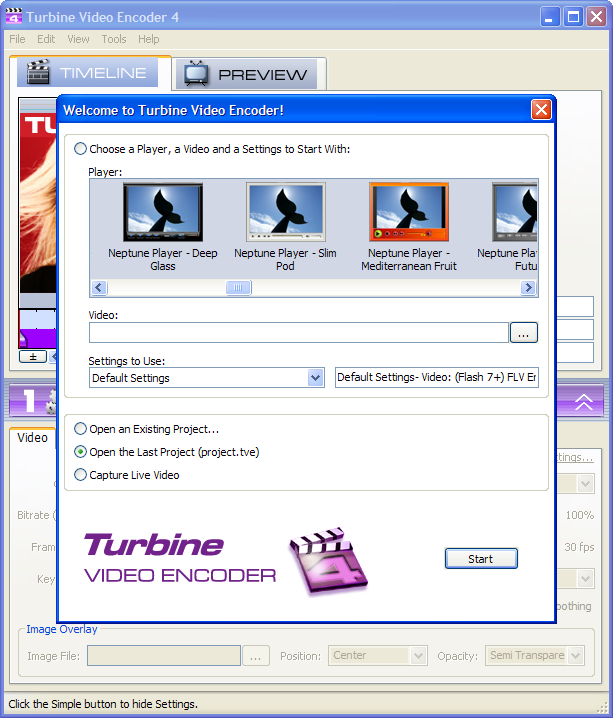Click the Video path input field
This screenshot has height=718, width=613.
[x=299, y=332]
